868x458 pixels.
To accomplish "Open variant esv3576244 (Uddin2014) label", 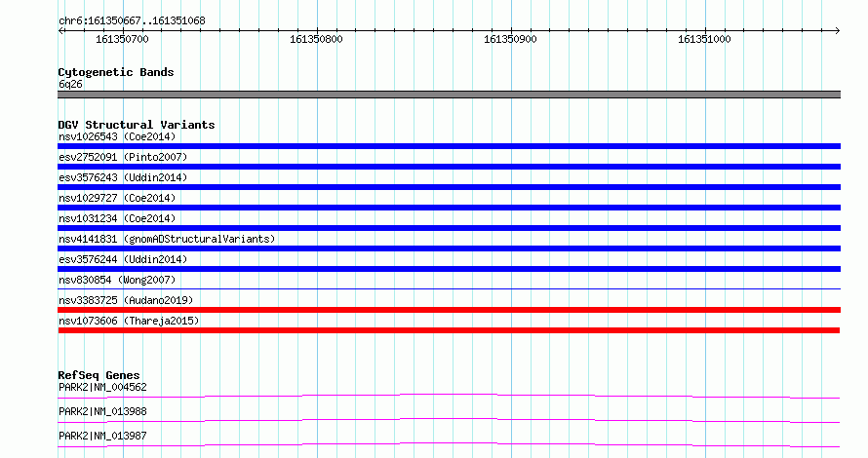I will (123, 259).
